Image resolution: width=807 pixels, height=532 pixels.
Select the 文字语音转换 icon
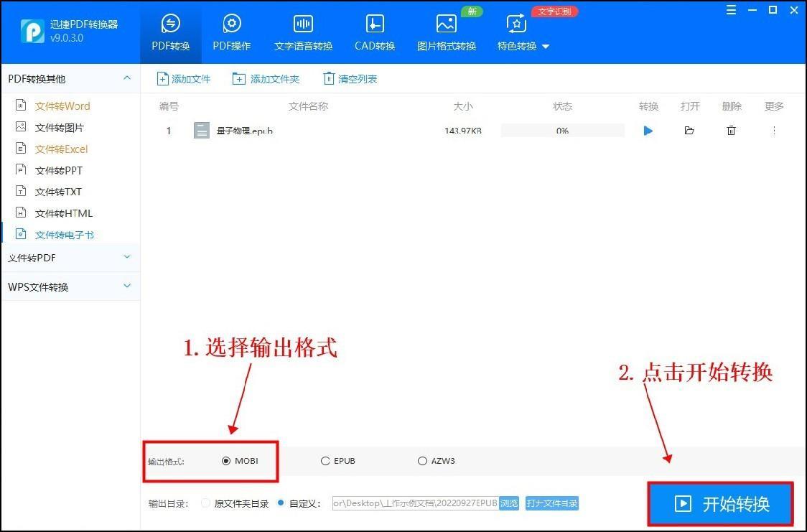click(303, 24)
